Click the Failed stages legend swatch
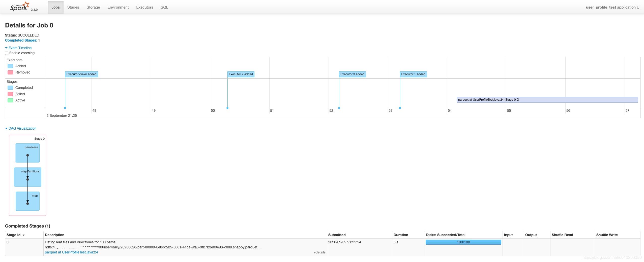This screenshot has width=644, height=262. point(10,94)
